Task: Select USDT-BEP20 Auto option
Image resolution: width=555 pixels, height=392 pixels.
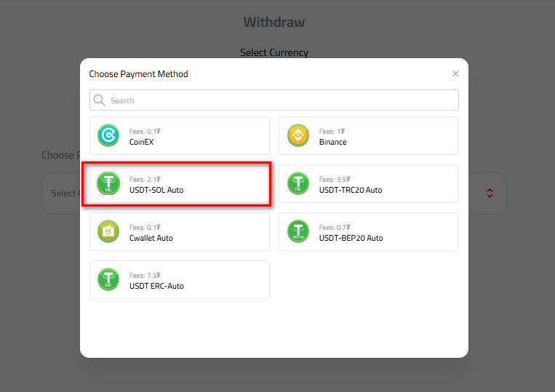Action: coord(369,232)
